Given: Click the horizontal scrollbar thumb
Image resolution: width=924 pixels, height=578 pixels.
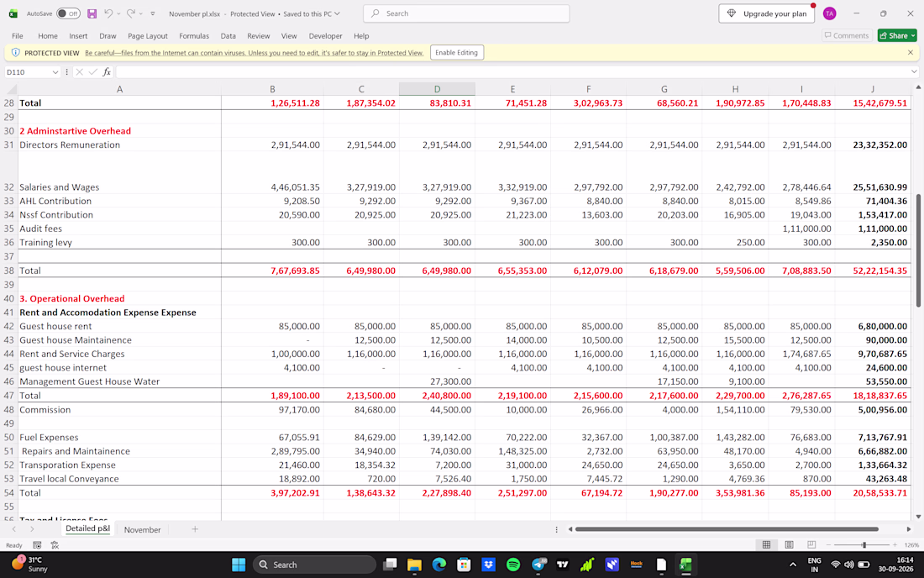Looking at the screenshot, I should point(727,529).
